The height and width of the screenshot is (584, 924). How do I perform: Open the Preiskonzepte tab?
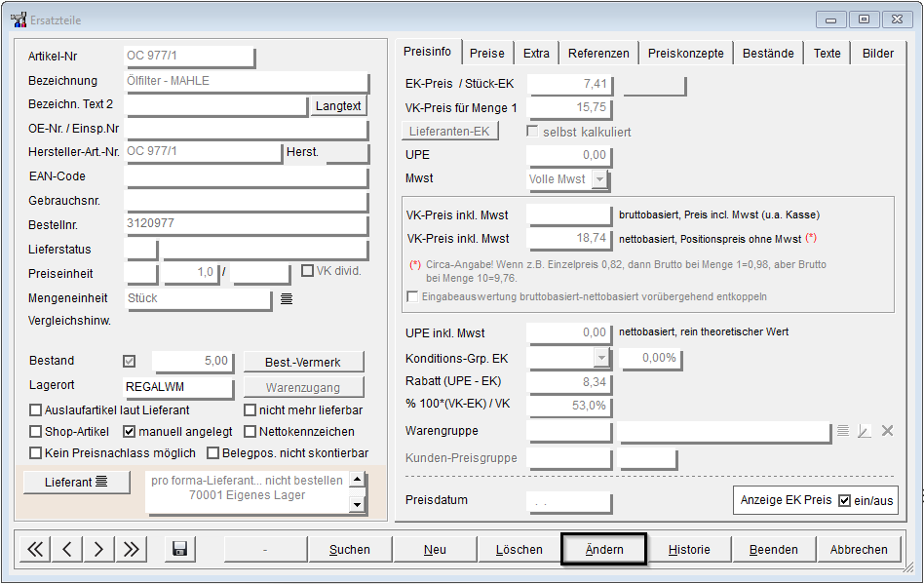coord(686,53)
